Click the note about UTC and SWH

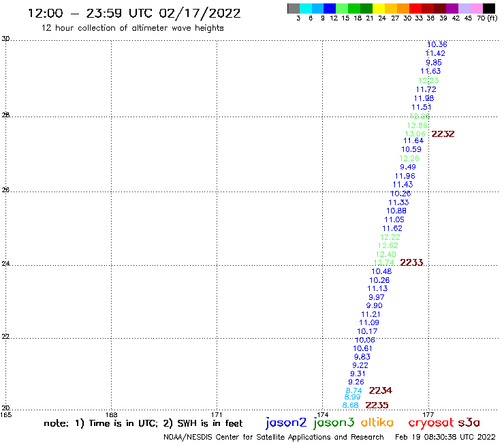143,424
